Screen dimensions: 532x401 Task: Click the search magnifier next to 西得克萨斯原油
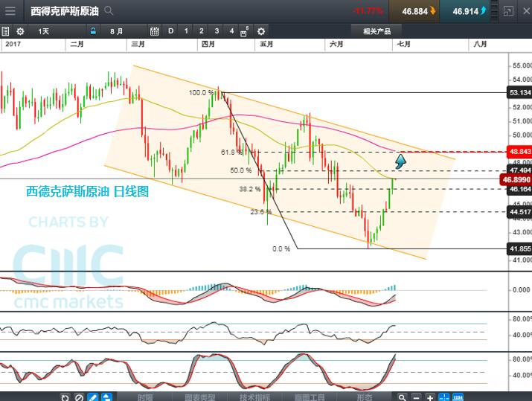pyautogui.click(x=109, y=11)
